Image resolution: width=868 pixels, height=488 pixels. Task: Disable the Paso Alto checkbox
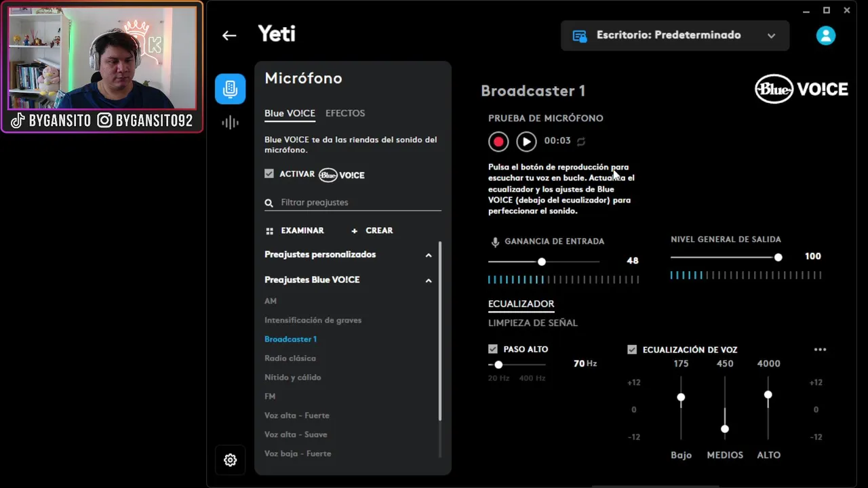click(493, 349)
